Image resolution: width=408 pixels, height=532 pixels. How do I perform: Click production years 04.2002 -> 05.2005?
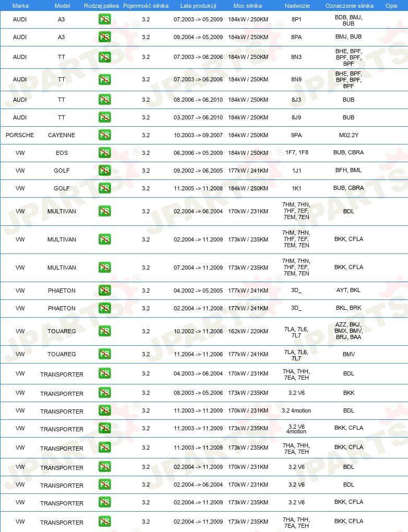coord(198,291)
